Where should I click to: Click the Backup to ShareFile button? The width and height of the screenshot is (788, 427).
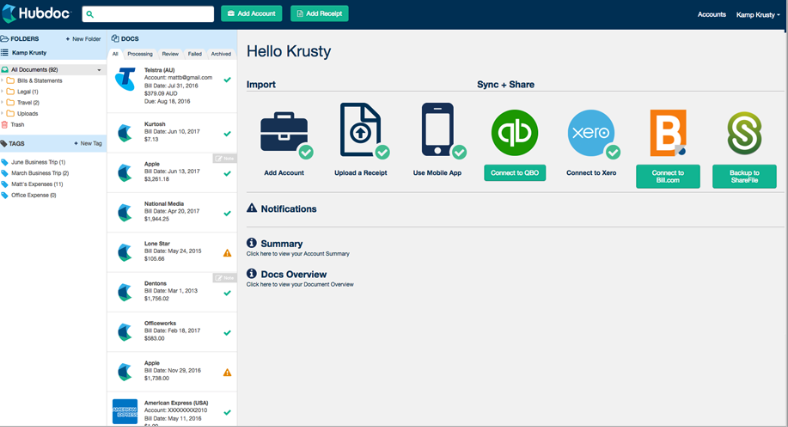(744, 176)
